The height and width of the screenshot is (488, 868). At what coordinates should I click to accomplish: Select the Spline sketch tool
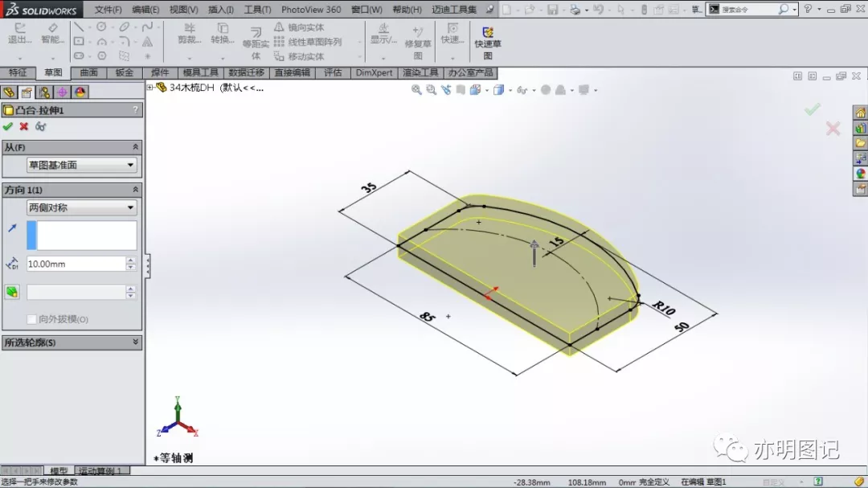tap(147, 27)
